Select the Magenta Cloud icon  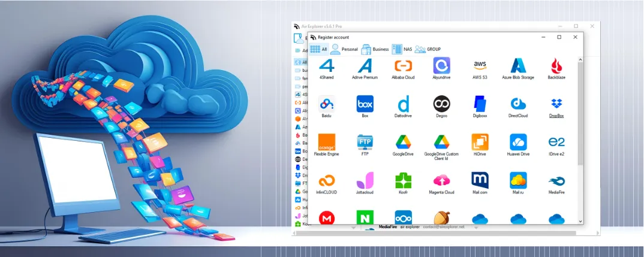(441, 180)
